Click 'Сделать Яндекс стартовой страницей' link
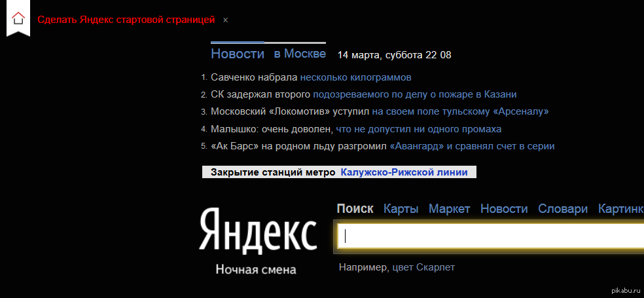 pyautogui.click(x=126, y=20)
